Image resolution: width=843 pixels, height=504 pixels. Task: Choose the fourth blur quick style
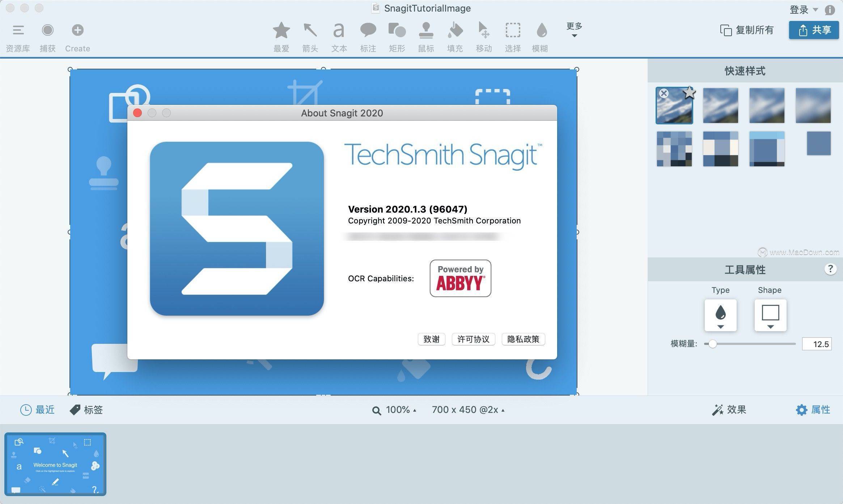tap(813, 106)
